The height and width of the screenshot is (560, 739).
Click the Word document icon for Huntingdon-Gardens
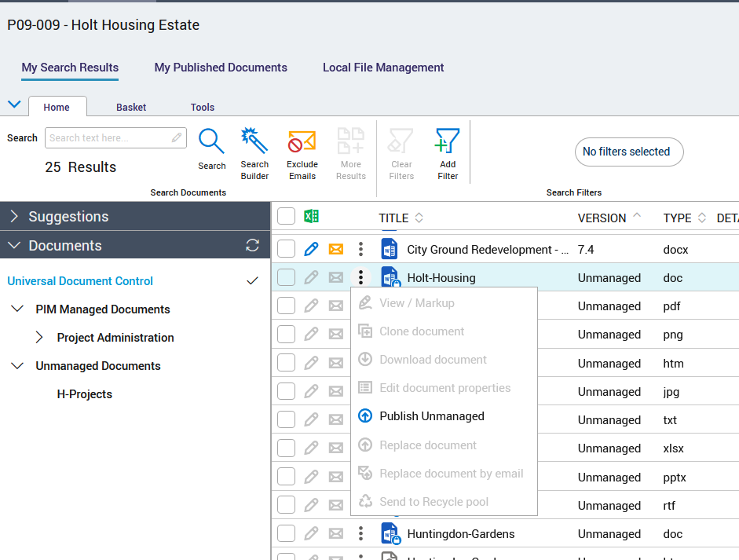click(390, 533)
